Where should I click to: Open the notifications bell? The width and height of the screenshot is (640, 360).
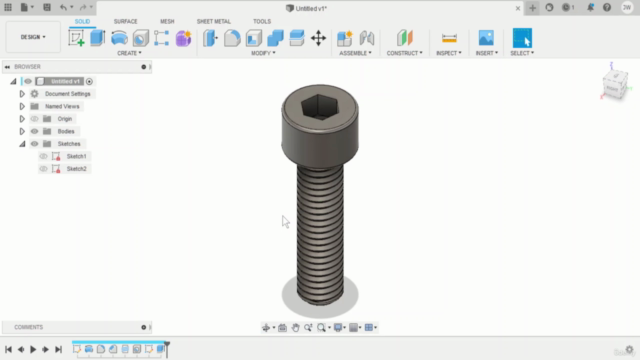coord(590,7)
